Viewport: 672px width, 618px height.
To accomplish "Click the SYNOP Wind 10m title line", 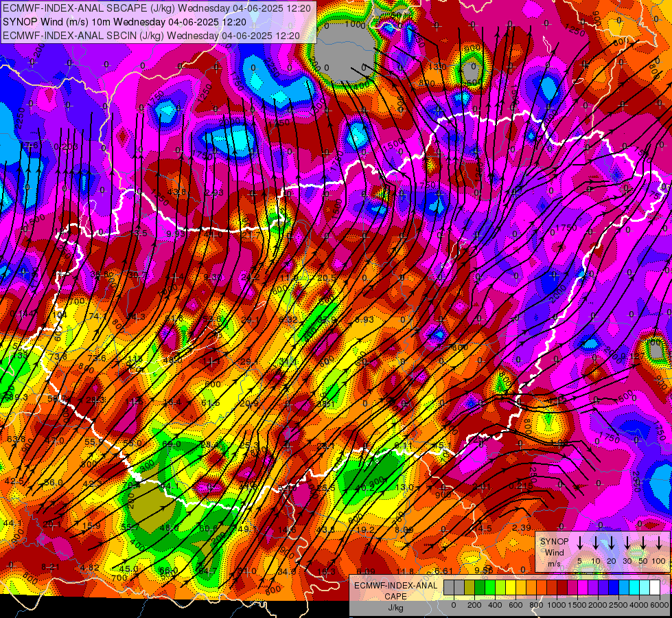I will pyautogui.click(x=124, y=22).
